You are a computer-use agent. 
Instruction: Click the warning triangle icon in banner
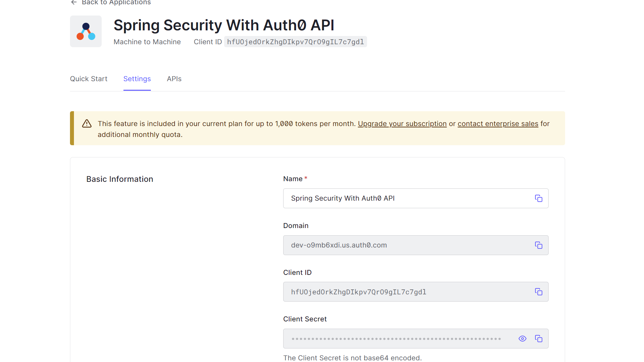pyautogui.click(x=87, y=123)
